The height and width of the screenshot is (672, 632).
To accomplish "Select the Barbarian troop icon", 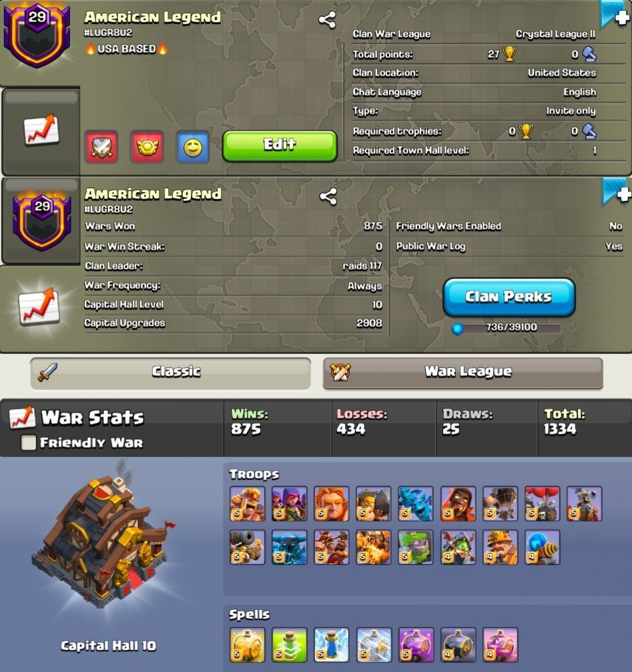I will pyautogui.click(x=247, y=504).
